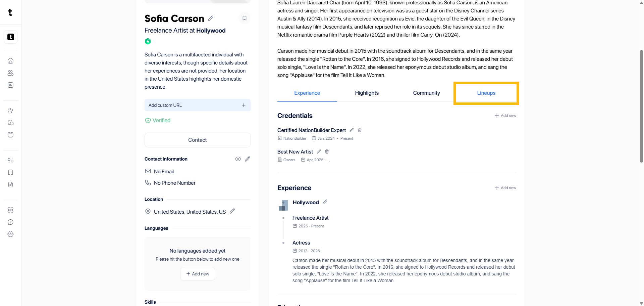This screenshot has height=306, width=644.
Task: Bookmark the Sofia Carson profile
Action: pos(245,18)
